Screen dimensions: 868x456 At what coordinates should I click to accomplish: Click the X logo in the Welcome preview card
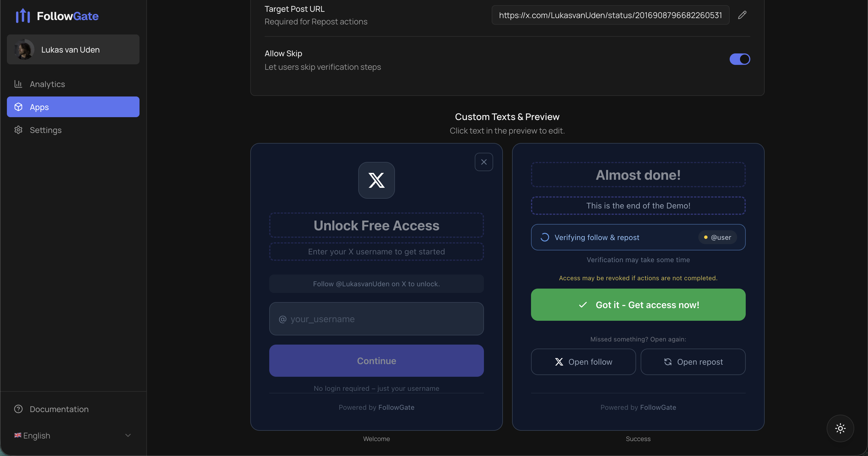376,180
